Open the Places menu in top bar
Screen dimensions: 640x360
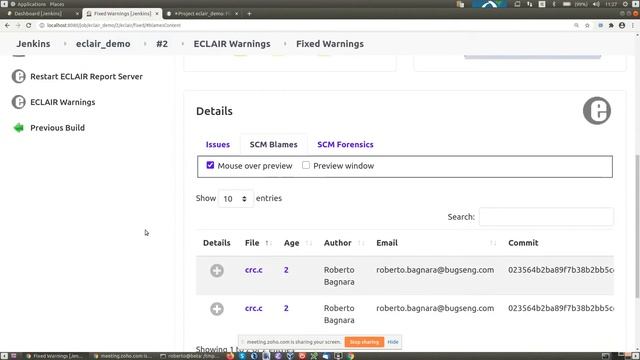click(x=57, y=4)
